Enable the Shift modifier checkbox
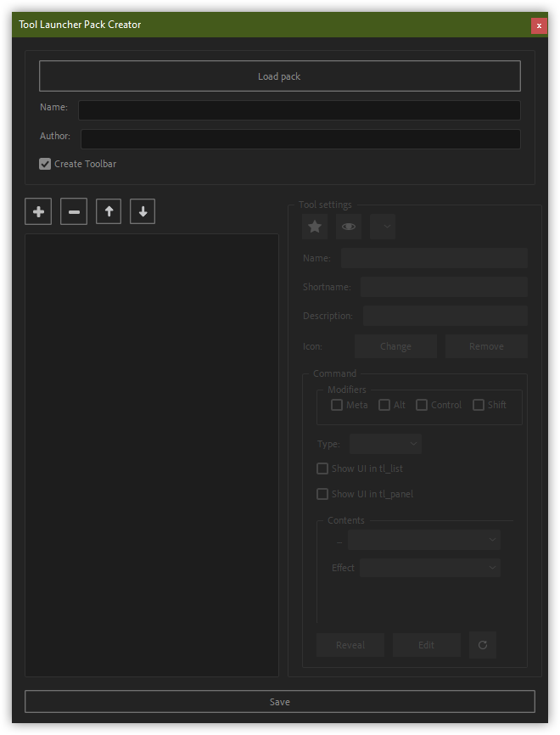This screenshot has height=735, width=560. coord(479,405)
